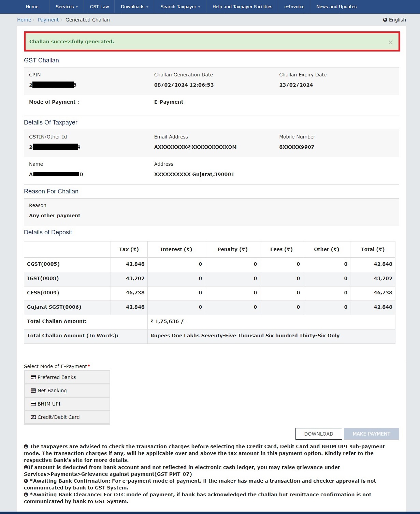420x514 pixels.
Task: Click the Net Banking card icon
Action: [33, 391]
